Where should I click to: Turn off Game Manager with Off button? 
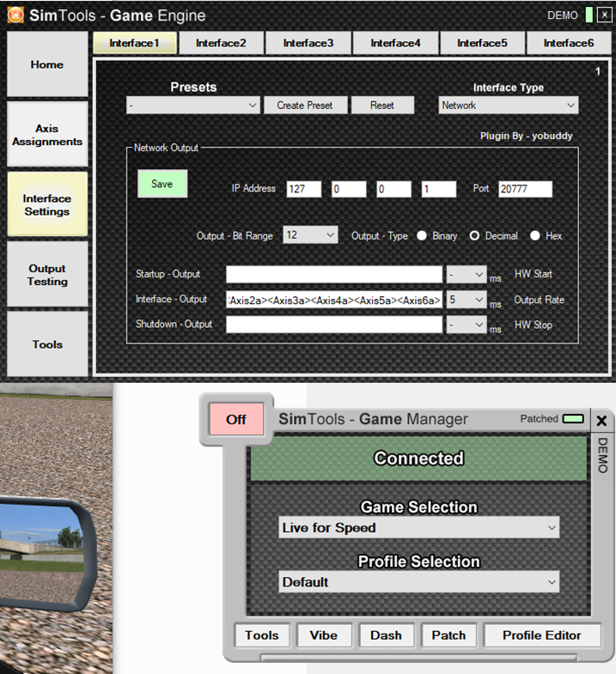click(235, 419)
